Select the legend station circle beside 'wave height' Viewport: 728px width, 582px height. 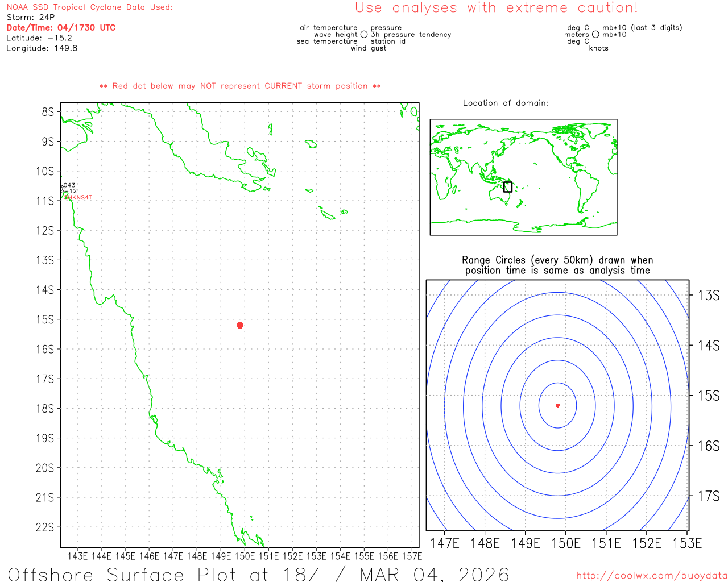(x=364, y=35)
